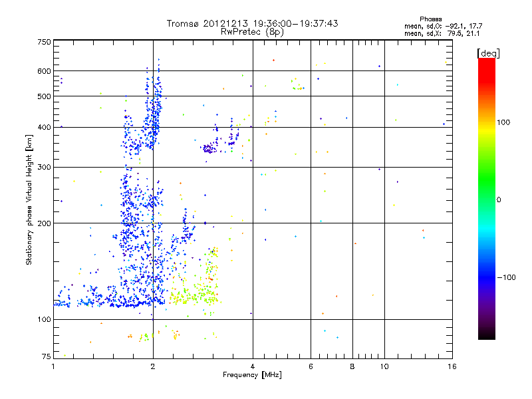Select the subtitle 'RwPretec (8p)'
This screenshot has height=399, width=532.
(x=252, y=32)
